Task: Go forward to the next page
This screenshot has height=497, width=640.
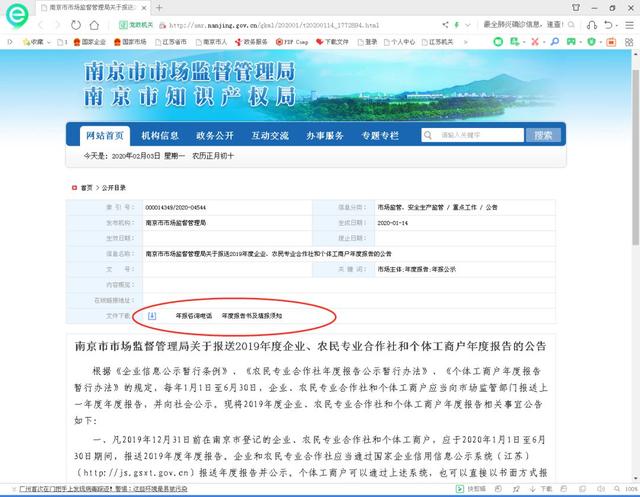Action: point(58,25)
